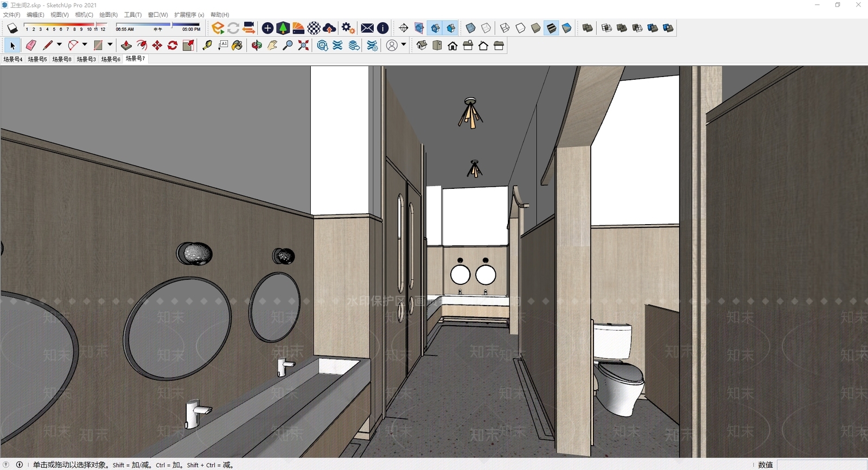Activate the Orbit tool
868x470 pixels.
(257, 46)
